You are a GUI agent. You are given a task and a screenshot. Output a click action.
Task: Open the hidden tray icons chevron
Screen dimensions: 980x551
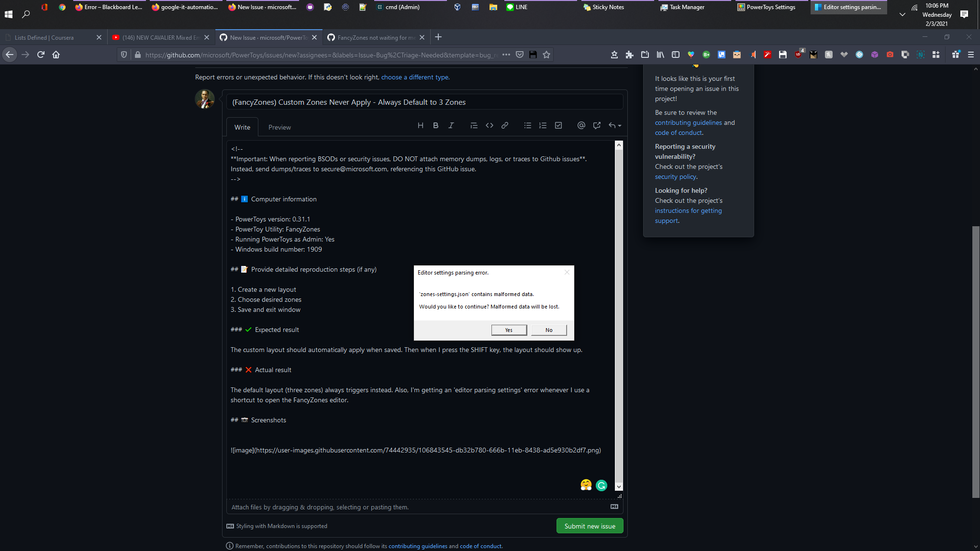902,14
